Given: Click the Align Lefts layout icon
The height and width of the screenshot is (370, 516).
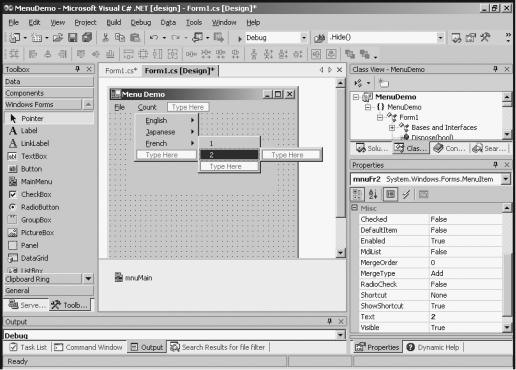Looking at the screenshot, I should pyautogui.click(x=33, y=54).
